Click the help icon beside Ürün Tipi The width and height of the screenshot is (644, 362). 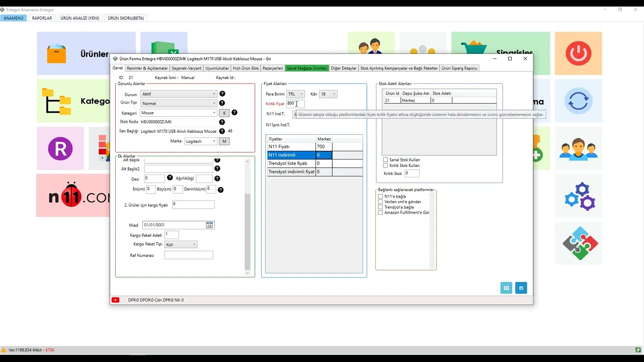click(222, 103)
